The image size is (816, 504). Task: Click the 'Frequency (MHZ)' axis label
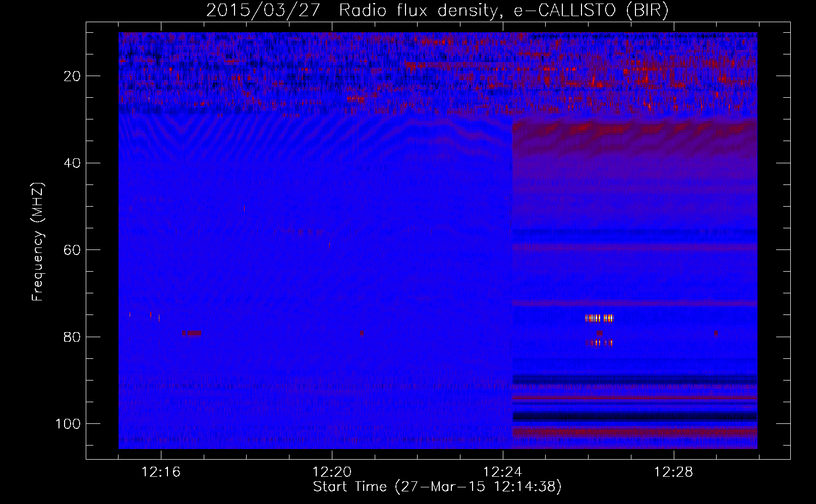tap(38, 242)
